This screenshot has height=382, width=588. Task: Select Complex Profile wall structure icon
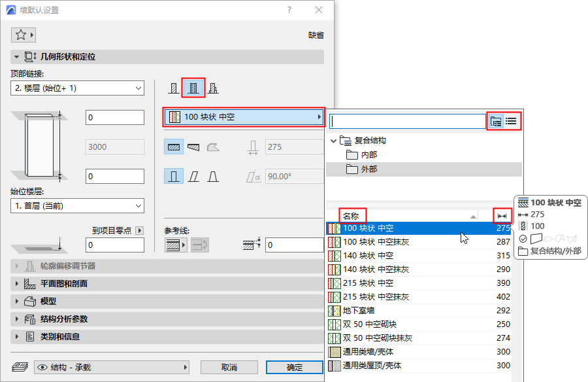213,88
